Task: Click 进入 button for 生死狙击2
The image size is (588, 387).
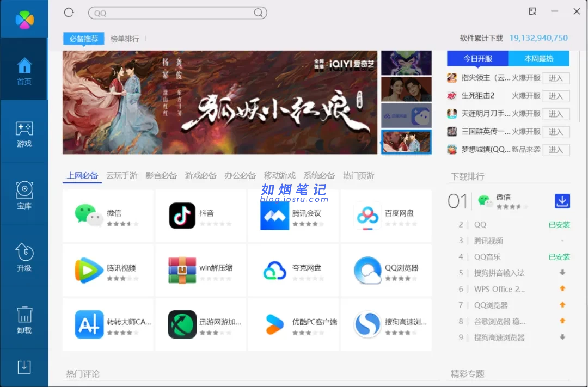Action: pyautogui.click(x=556, y=96)
